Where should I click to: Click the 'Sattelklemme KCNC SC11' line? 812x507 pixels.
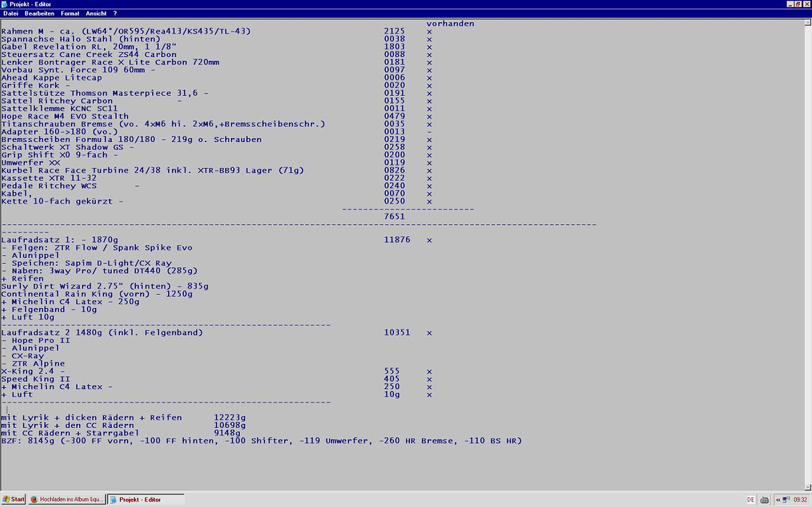pyautogui.click(x=60, y=109)
